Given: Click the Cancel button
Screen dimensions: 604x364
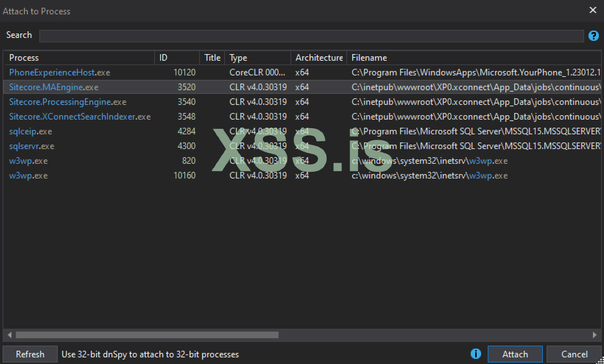Looking at the screenshot, I should 573,354.
